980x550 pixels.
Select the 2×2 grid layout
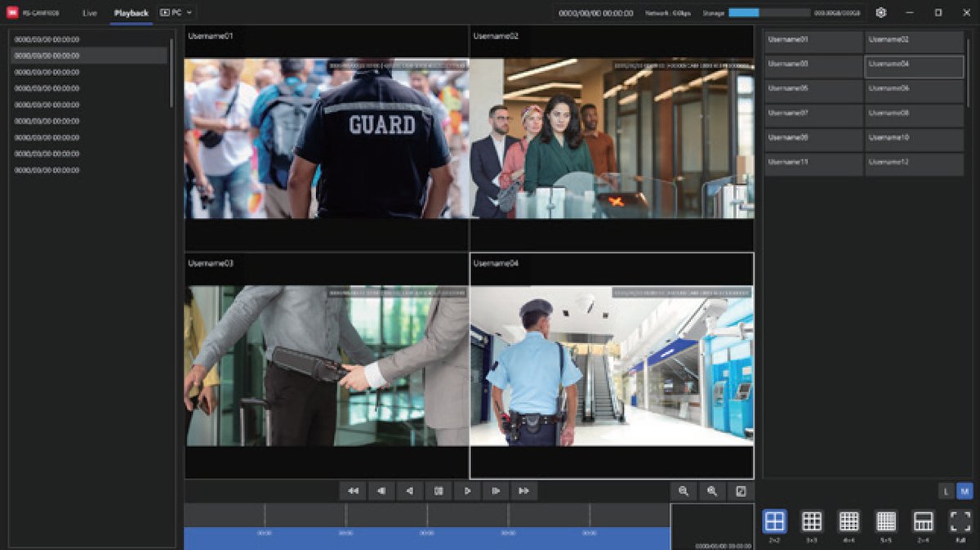[x=774, y=521]
